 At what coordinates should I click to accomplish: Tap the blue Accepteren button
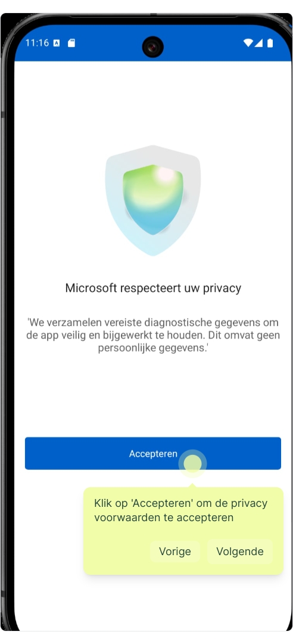(x=152, y=453)
